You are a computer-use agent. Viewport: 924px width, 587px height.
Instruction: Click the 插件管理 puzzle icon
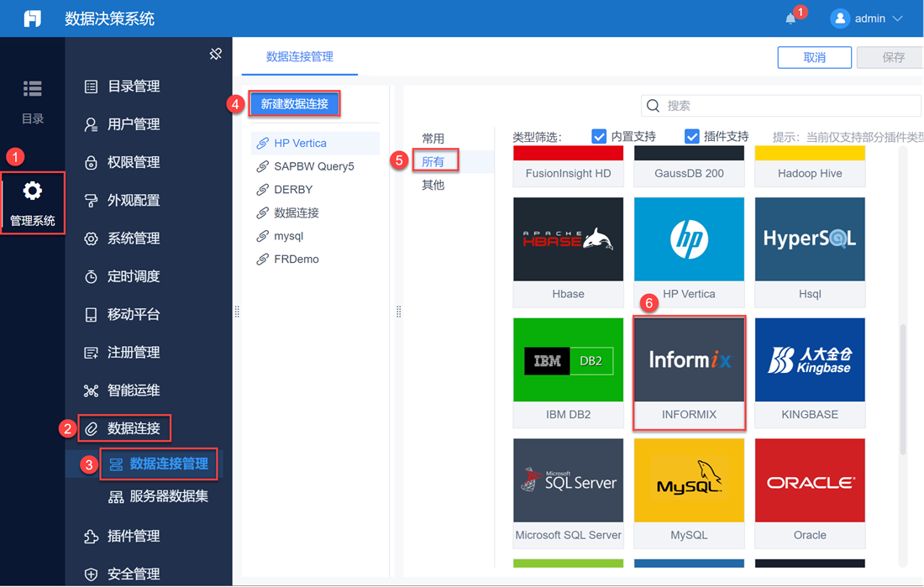tap(91, 537)
